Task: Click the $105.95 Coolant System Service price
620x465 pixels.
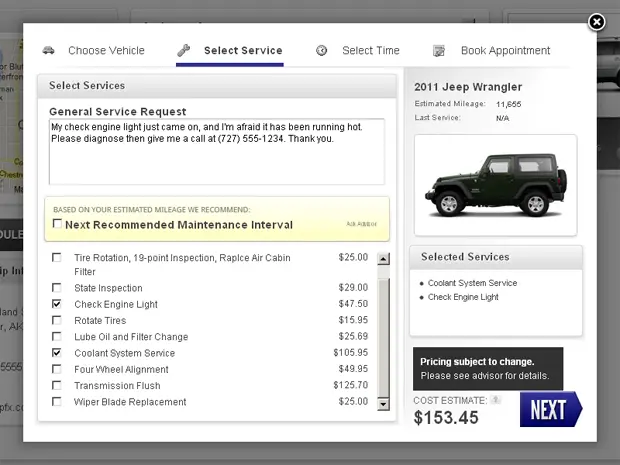Action: pos(351,352)
